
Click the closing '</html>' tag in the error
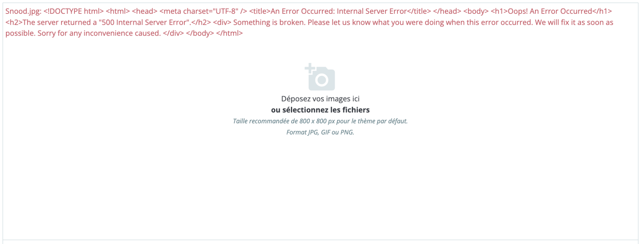click(x=229, y=34)
